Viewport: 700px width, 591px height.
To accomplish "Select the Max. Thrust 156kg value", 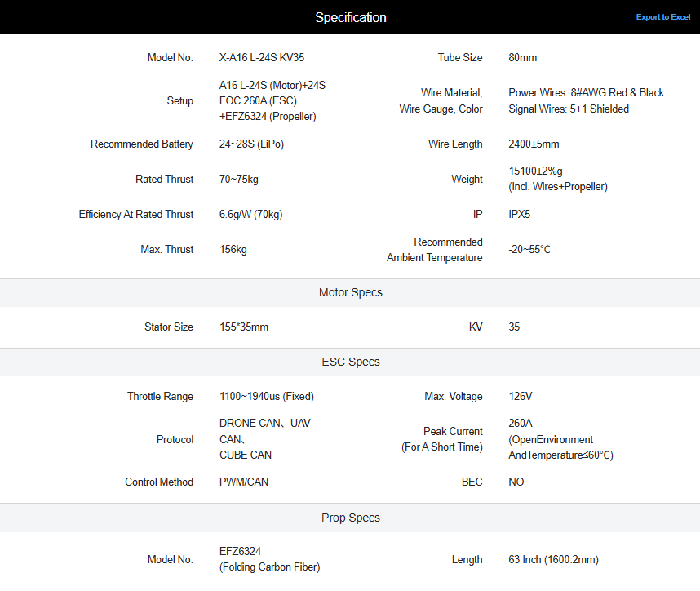I will [x=233, y=249].
